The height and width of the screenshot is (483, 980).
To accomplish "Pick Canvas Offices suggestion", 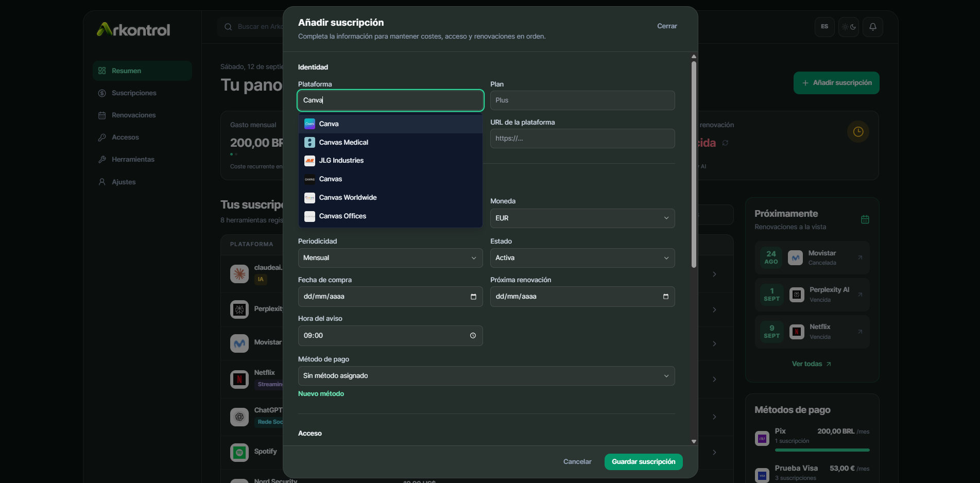I will [x=390, y=216].
